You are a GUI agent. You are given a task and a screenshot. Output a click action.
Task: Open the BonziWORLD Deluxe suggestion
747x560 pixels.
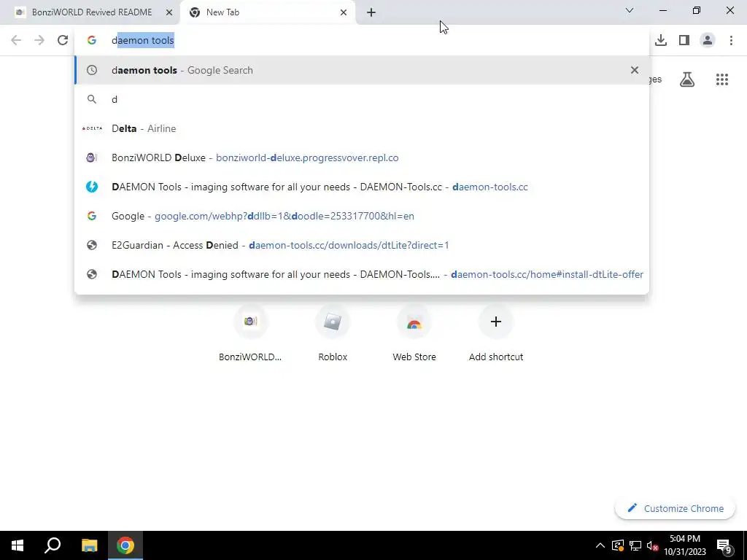[362, 157]
